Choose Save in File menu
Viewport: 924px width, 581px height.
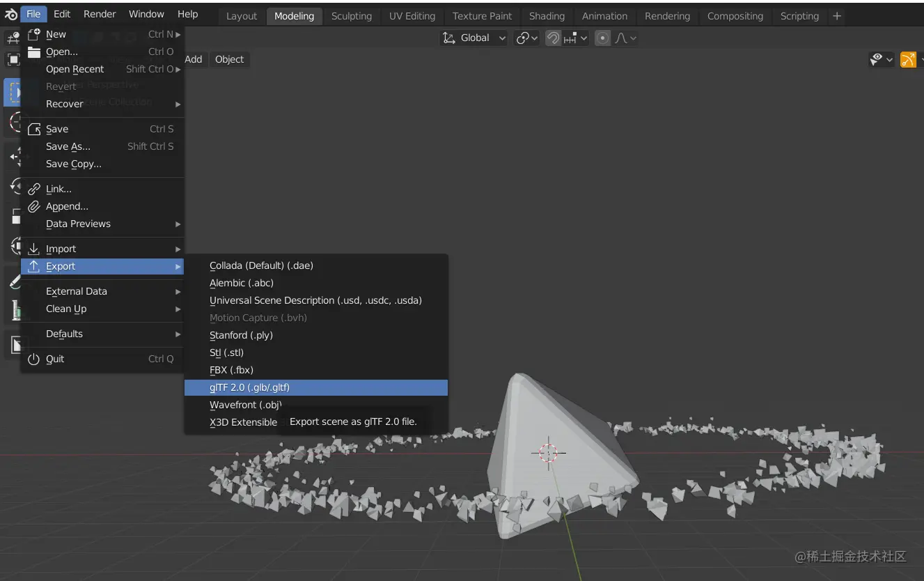click(x=103, y=129)
